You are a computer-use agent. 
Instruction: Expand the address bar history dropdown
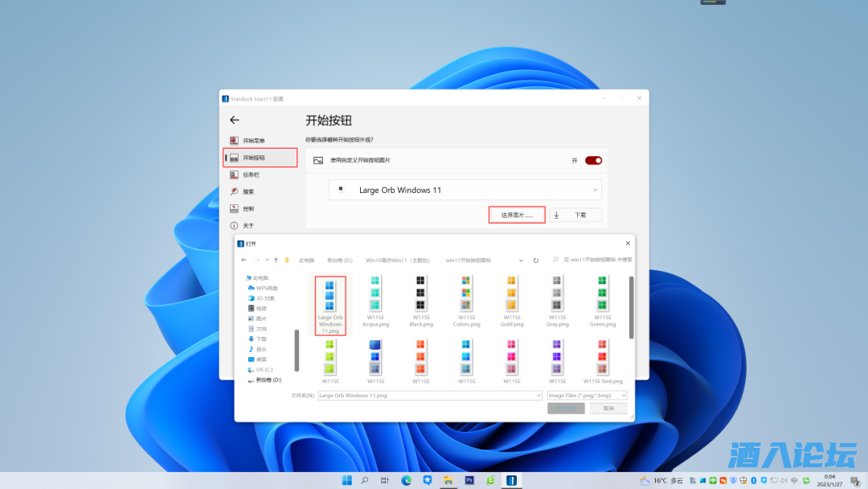tap(521, 261)
